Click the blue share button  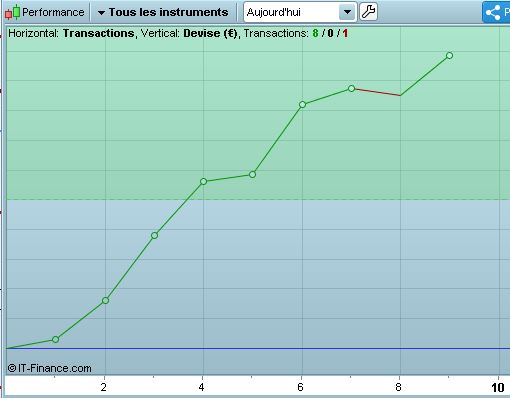pos(496,12)
